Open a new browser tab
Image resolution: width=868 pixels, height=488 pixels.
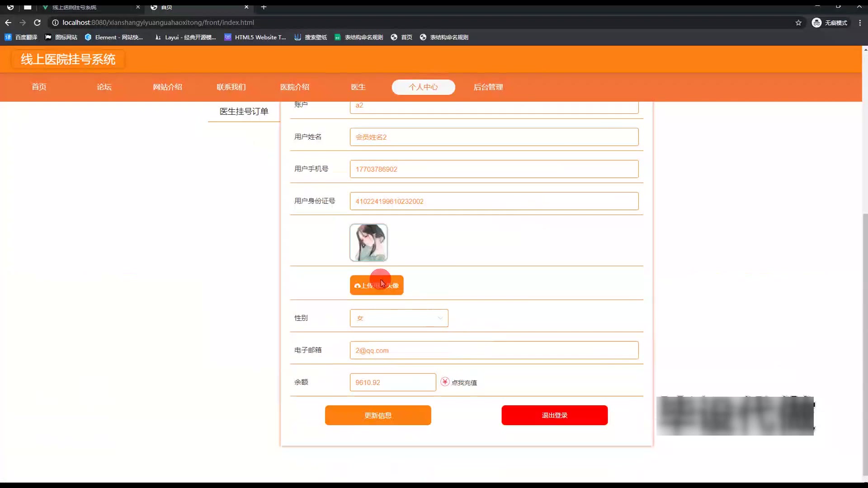point(264,7)
